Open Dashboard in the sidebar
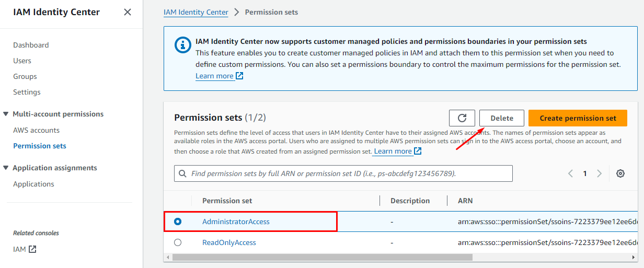 pos(31,45)
